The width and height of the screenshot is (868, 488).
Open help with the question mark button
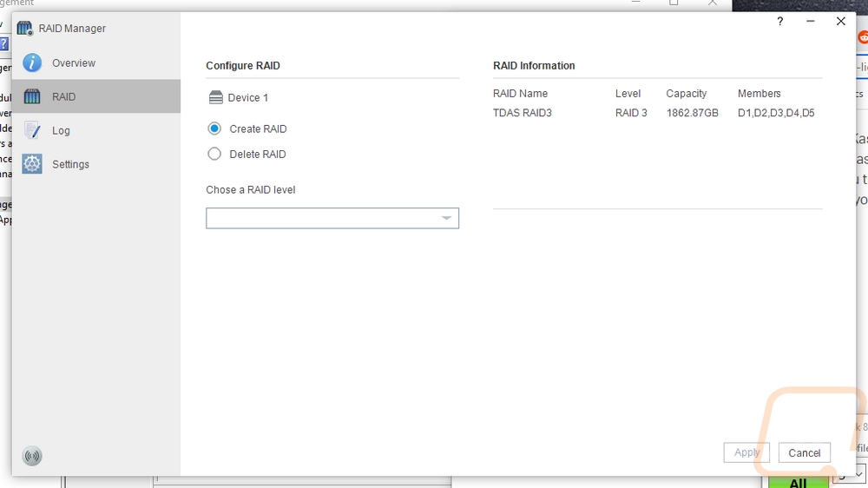(x=780, y=21)
